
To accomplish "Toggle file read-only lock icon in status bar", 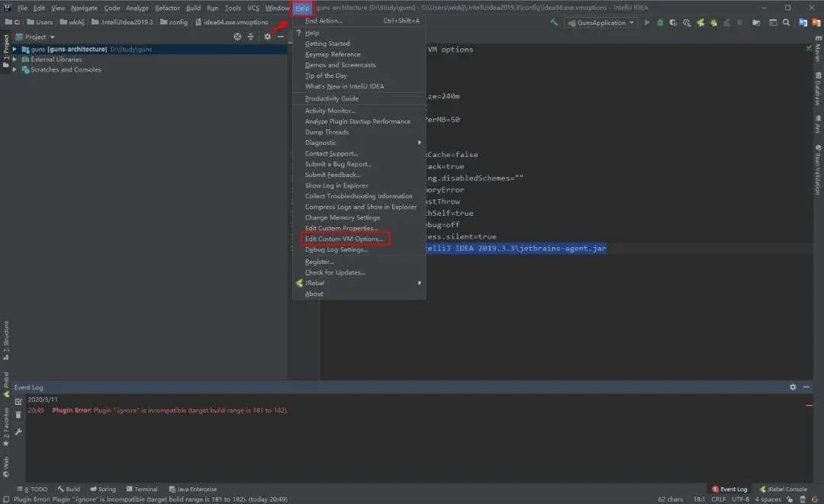I will (790, 499).
